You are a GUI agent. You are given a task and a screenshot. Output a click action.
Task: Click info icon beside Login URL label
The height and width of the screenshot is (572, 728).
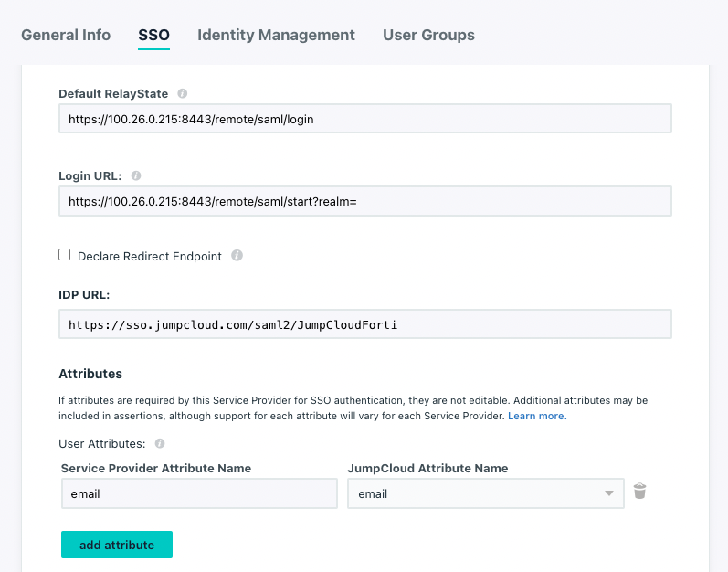click(x=136, y=175)
